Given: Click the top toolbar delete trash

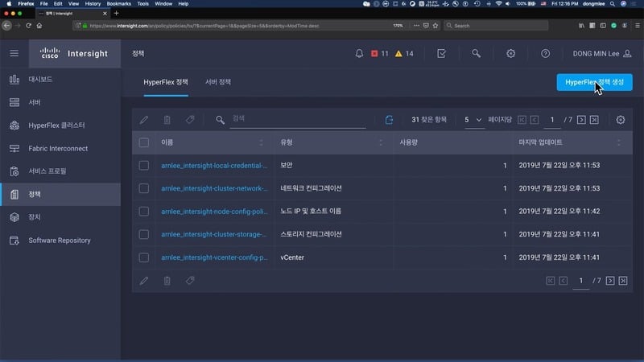Looking at the screenshot, I should pos(167,120).
